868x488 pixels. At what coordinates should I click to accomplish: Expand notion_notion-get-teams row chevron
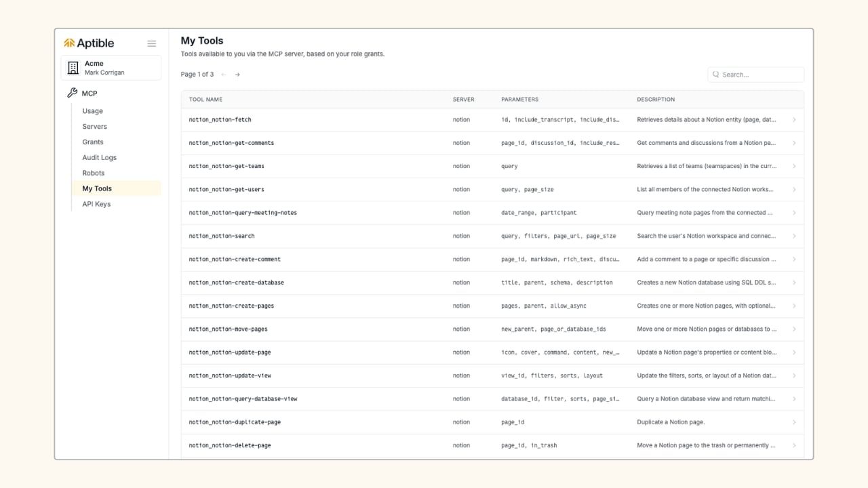(x=794, y=166)
